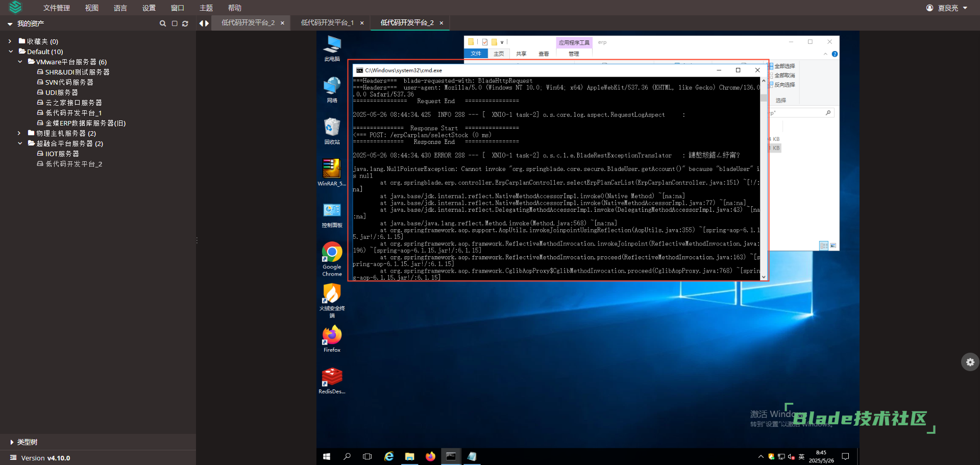Click the notebook app in taskbar

click(x=472, y=456)
